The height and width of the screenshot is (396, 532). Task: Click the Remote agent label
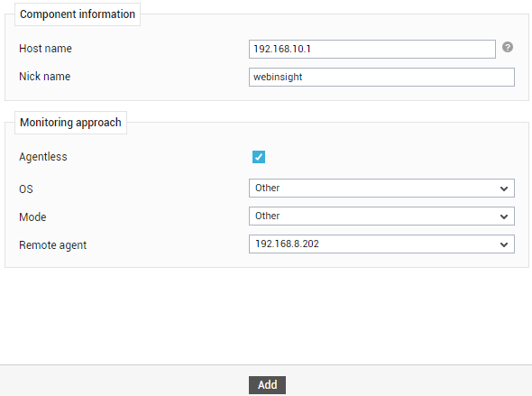(x=53, y=245)
